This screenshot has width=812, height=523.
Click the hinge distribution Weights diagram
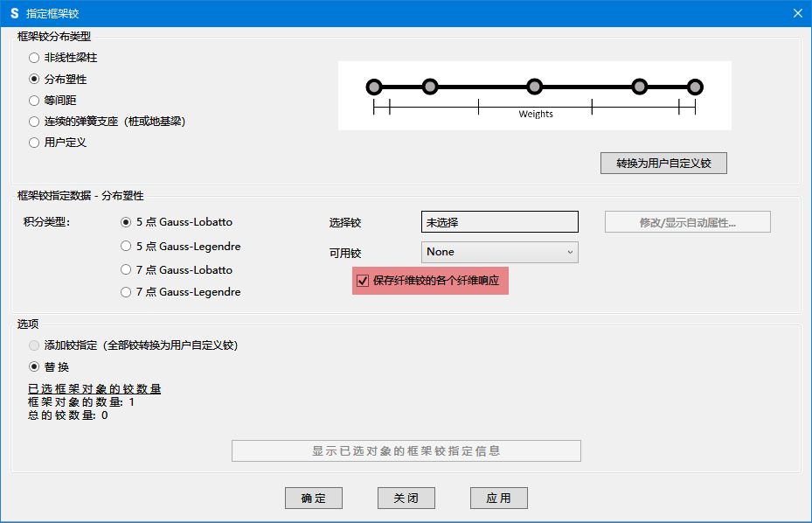pos(534,95)
